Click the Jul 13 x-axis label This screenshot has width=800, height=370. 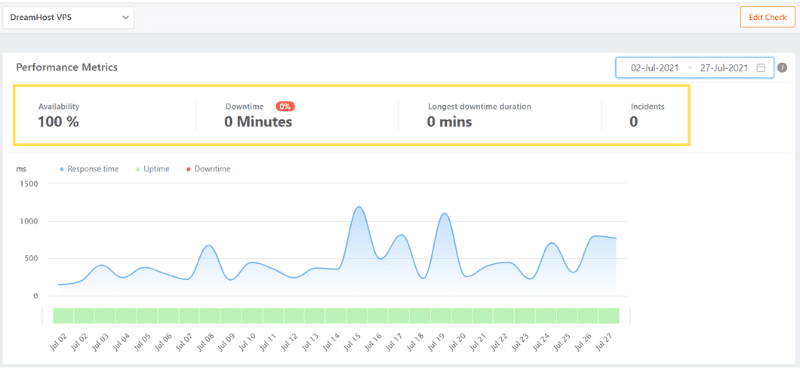click(x=310, y=342)
